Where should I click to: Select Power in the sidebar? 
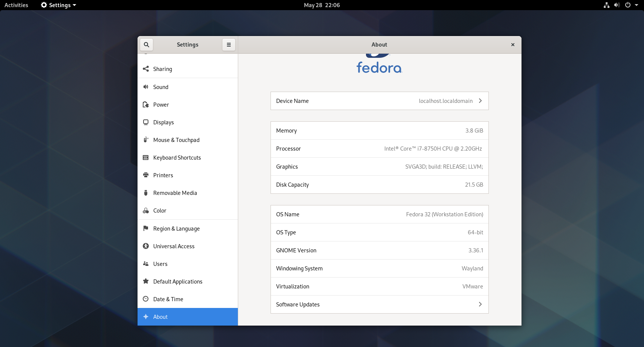pyautogui.click(x=187, y=104)
